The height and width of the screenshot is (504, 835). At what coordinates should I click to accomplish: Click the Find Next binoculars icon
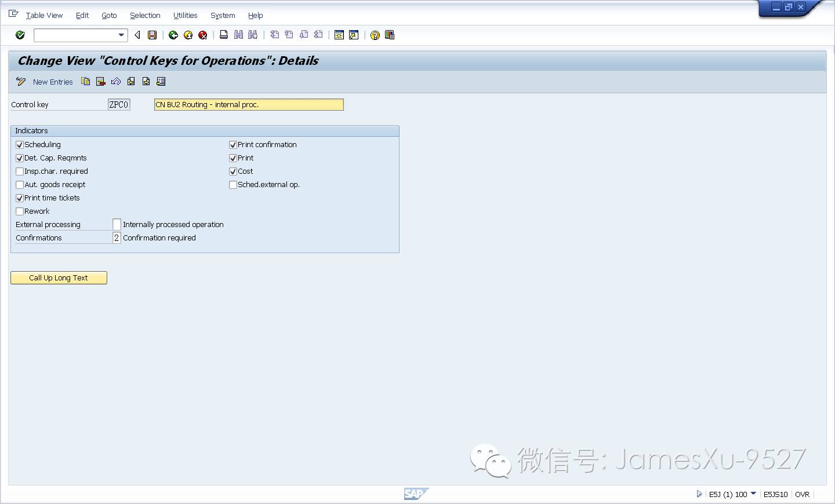point(253,35)
